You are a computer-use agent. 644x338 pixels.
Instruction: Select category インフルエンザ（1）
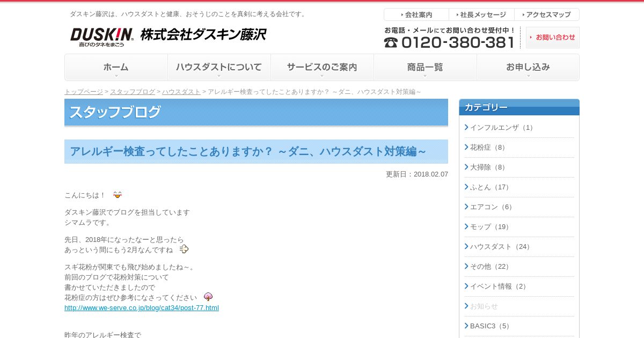(x=502, y=128)
